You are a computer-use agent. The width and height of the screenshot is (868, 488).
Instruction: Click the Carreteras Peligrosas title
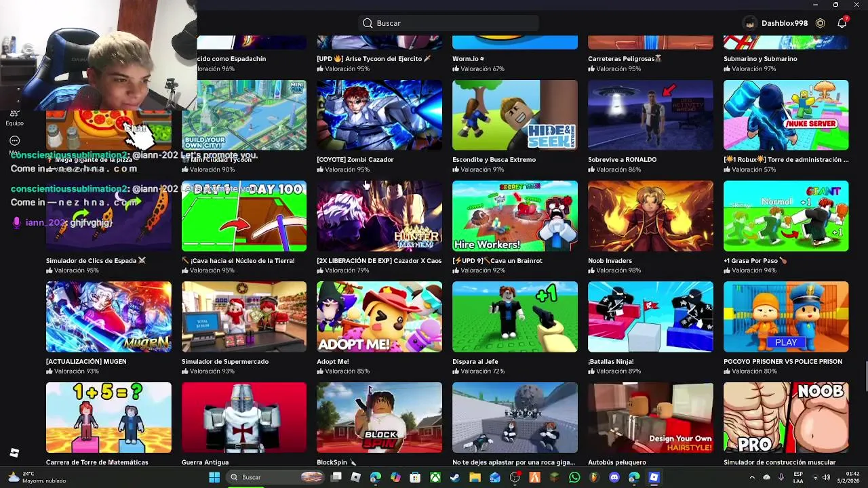(x=625, y=59)
